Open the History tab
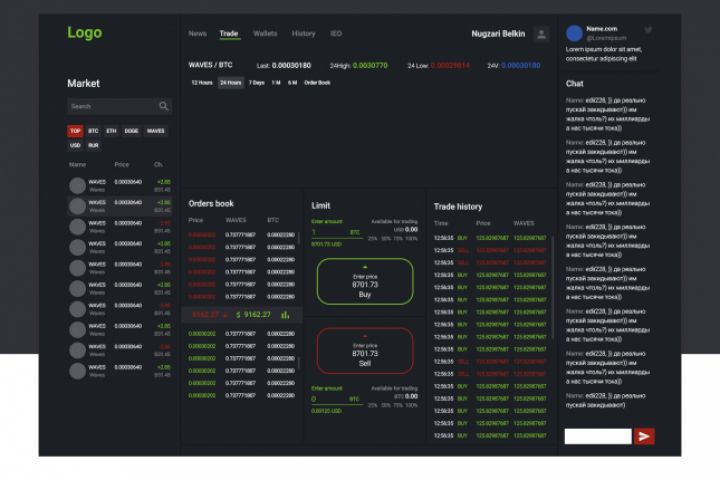 [x=304, y=34]
